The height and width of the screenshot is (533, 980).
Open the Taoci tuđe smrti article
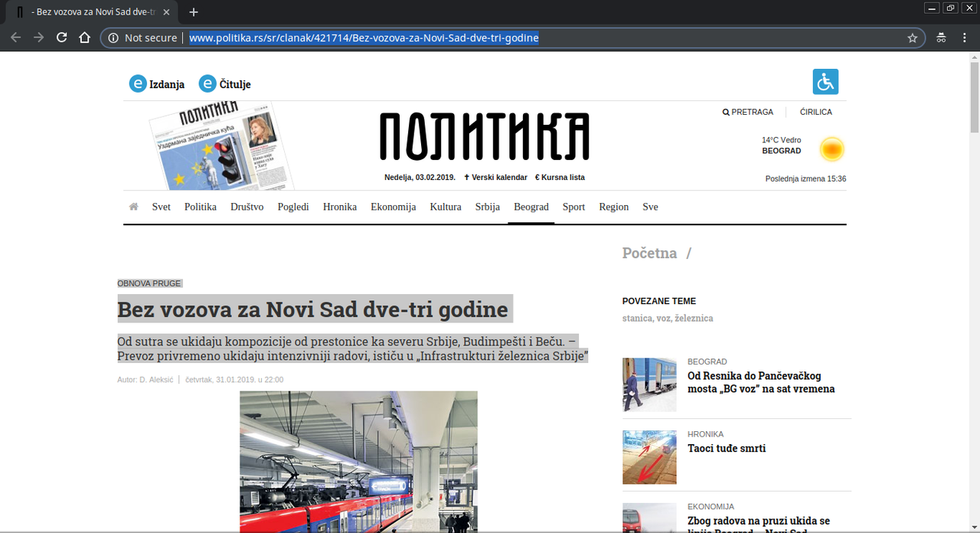pyautogui.click(x=727, y=448)
